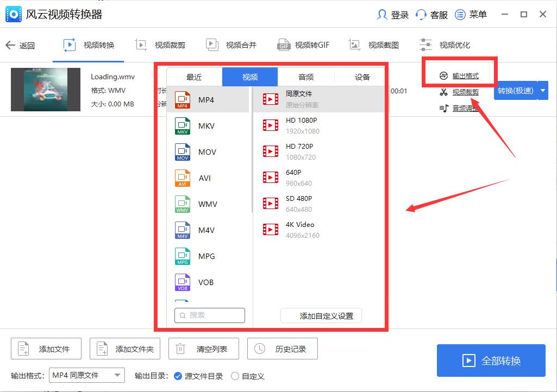Viewport: 557px width, 392px height.
Task: Open 客服 headset support icon
Action: [421, 15]
